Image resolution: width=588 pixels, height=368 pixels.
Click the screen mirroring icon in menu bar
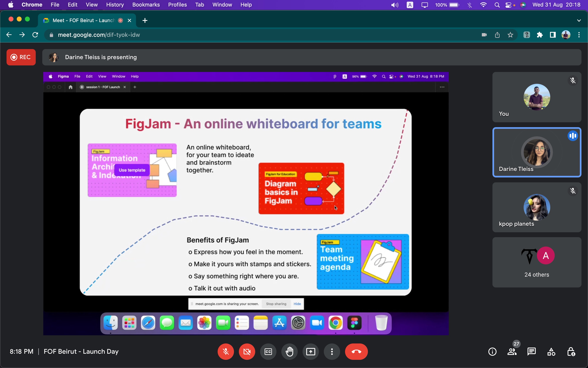pyautogui.click(x=424, y=5)
